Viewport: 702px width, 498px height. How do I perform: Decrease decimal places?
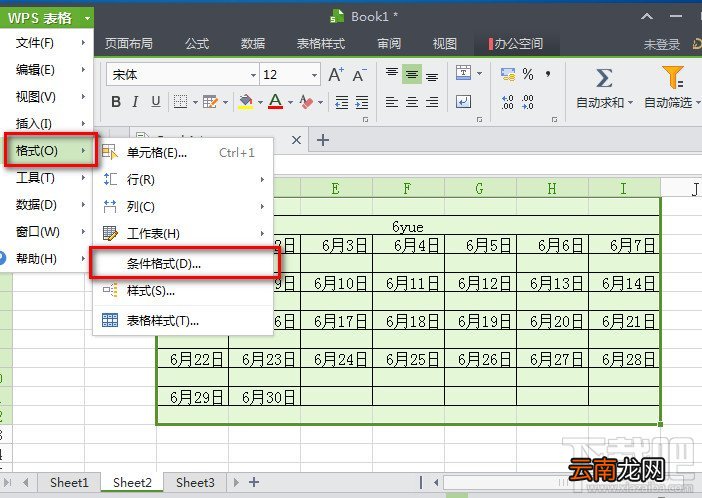click(528, 102)
